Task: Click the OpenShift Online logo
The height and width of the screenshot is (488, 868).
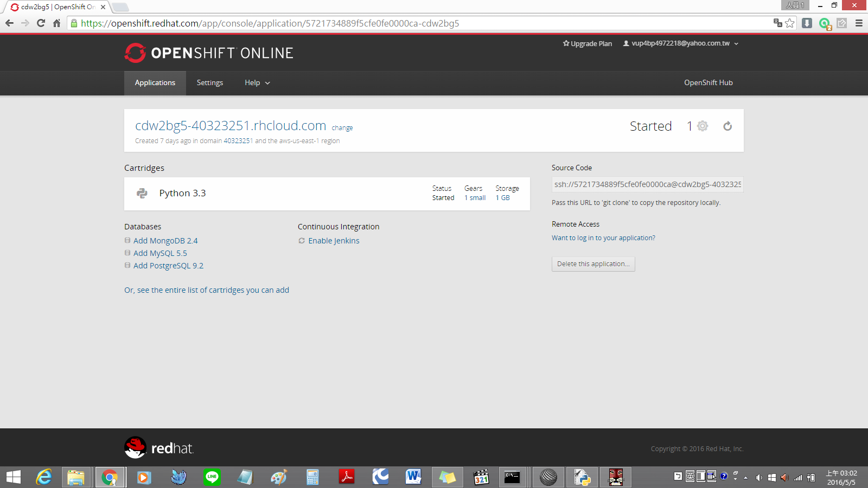Action: [x=209, y=53]
